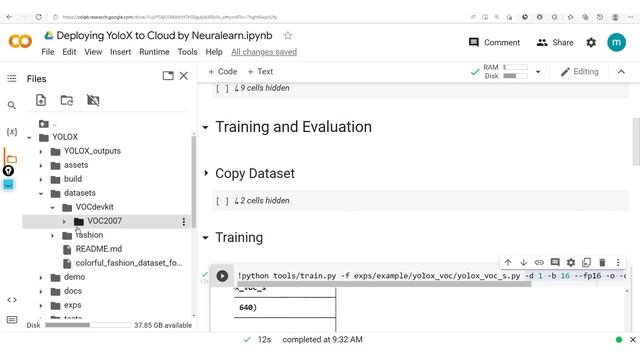Go to parent directory folder
Screen dimensions: 640x360
coord(44,123)
